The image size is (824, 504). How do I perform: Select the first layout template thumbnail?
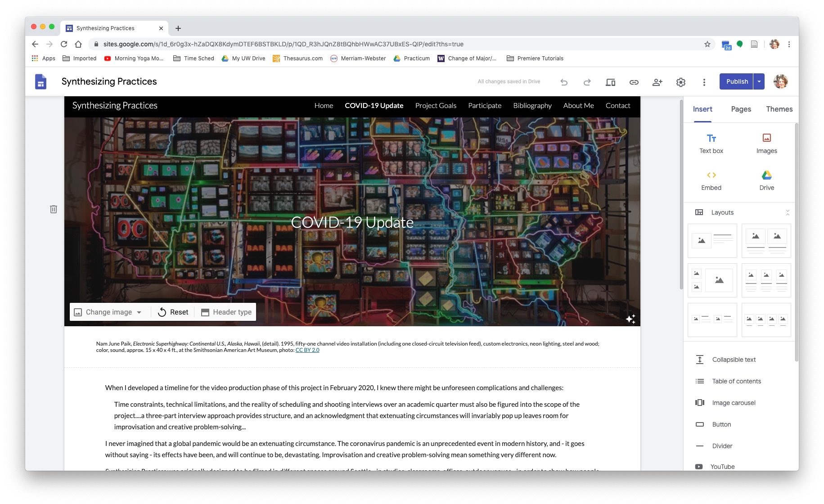[x=712, y=240]
